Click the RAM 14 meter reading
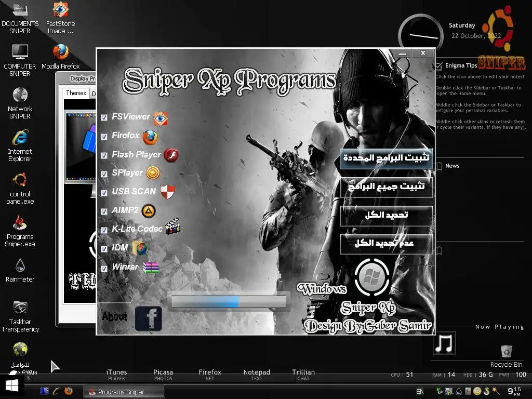The width and height of the screenshot is (532, 399). [x=444, y=375]
